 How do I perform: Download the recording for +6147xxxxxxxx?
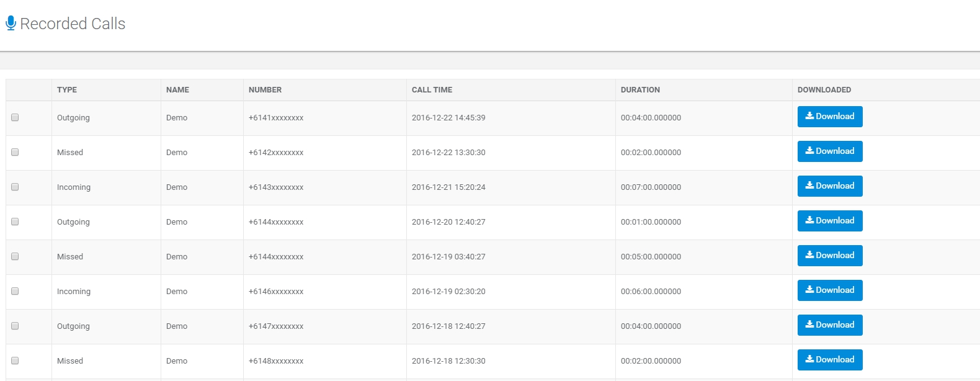830,325
